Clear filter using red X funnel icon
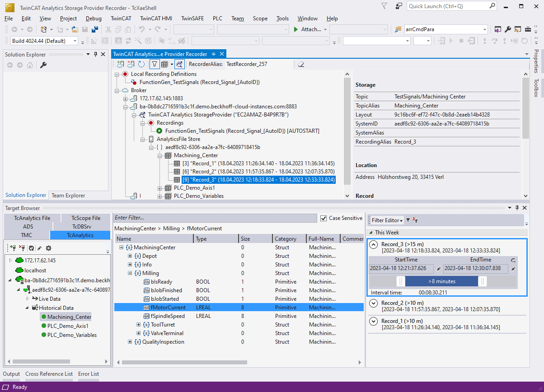The image size is (544, 392). coord(415,220)
